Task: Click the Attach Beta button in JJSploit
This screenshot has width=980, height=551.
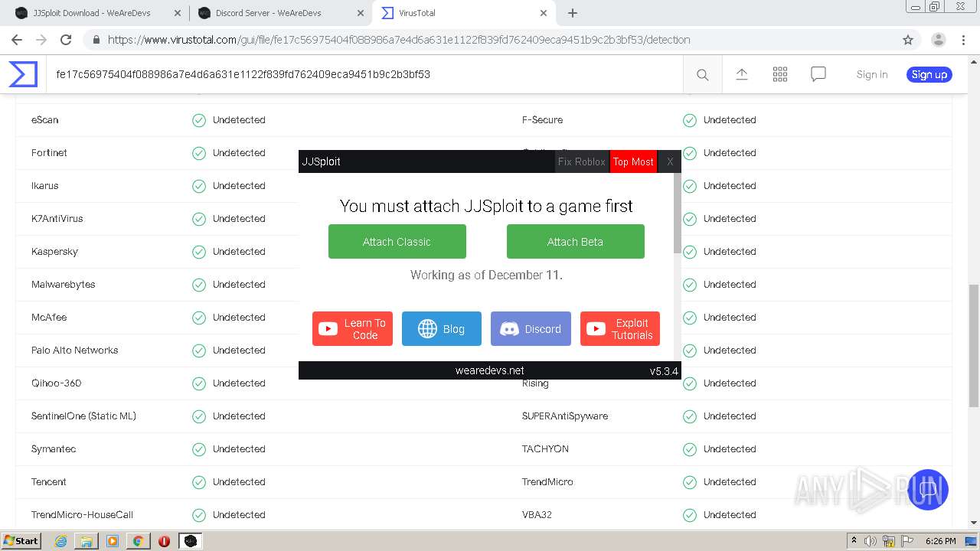Action: [x=575, y=241]
